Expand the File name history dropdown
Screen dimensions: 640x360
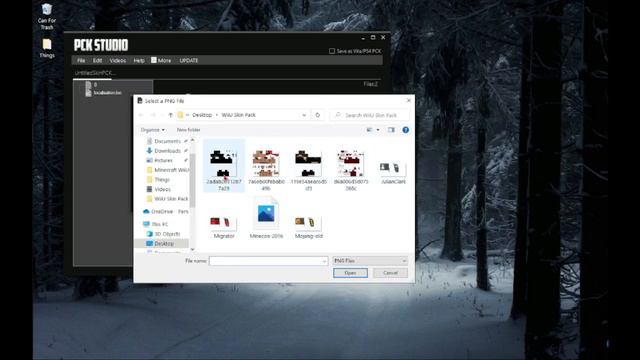[x=324, y=261]
